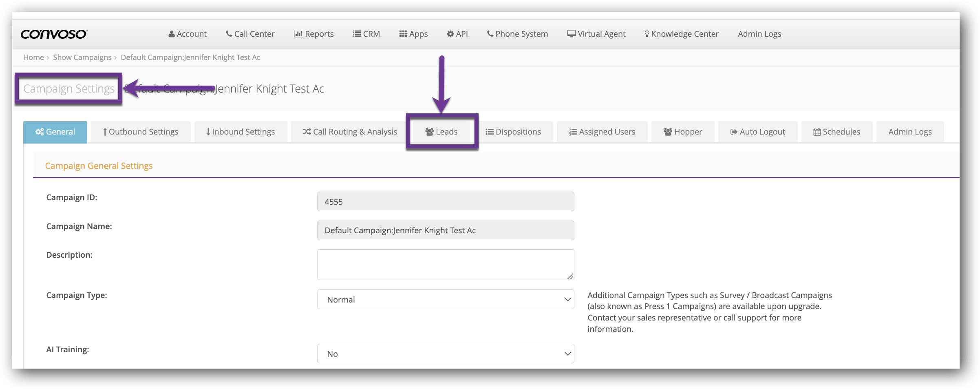Go to Show Campaigns breadcrumb link

(x=82, y=57)
